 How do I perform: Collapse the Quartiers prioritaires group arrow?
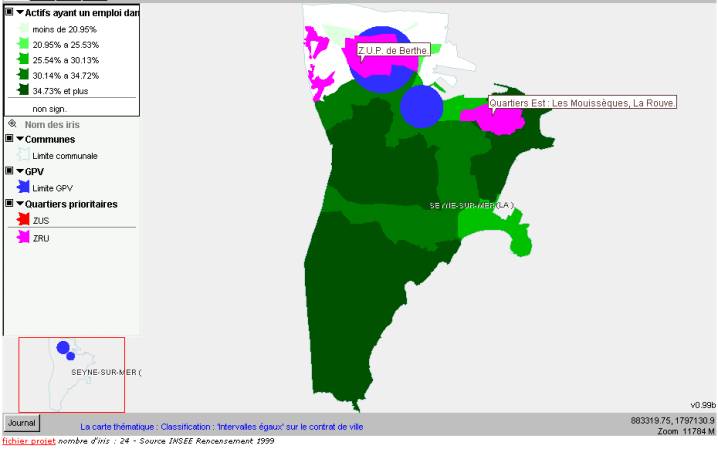click(20, 203)
